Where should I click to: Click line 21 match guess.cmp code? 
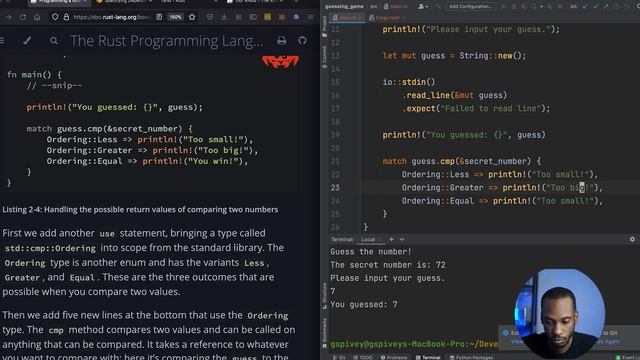click(462, 161)
